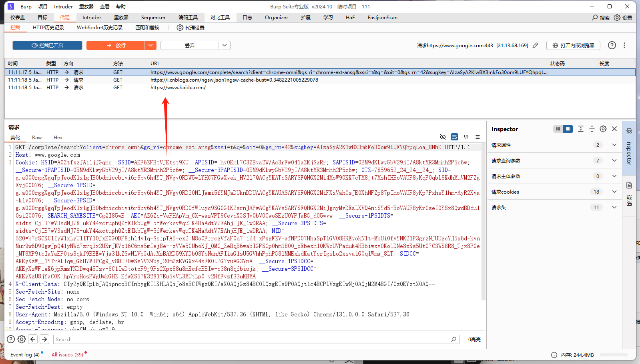640x364 pixels.
Task: Select the i.cnblogs.com ngsw.json request row
Action: pos(320,80)
